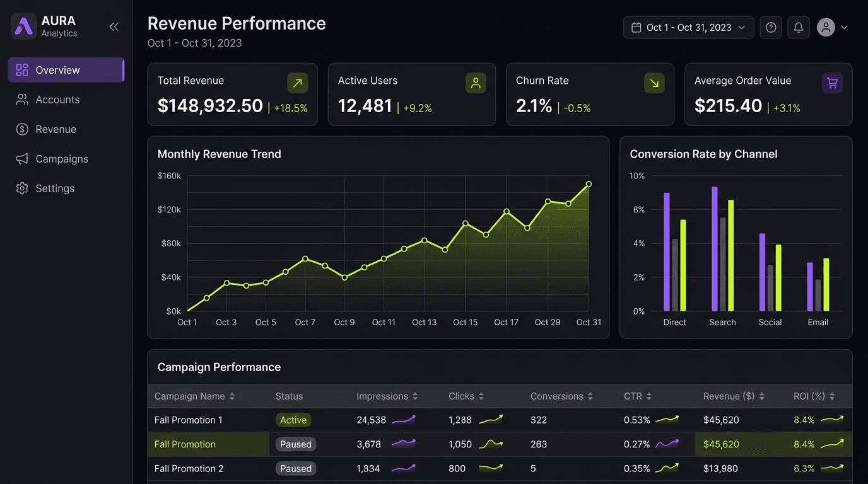Click Churn Rate down-arrow icon
Image resolution: width=868 pixels, height=484 pixels.
pos(654,83)
